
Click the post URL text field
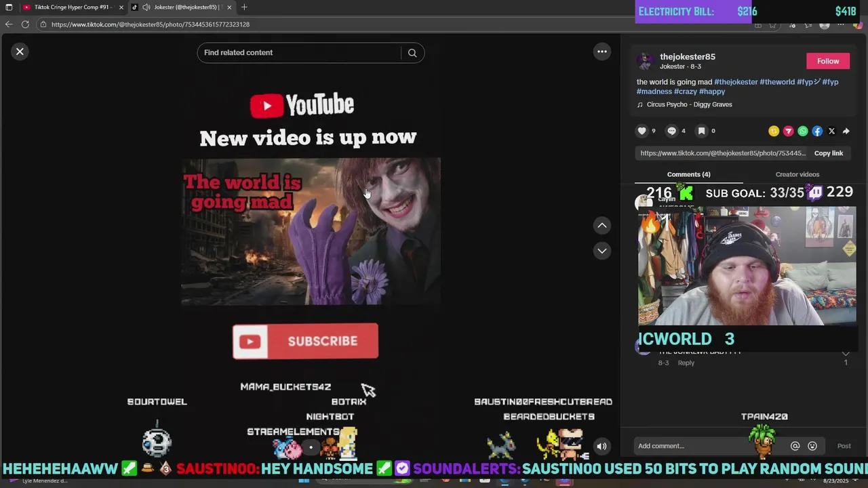coord(722,153)
